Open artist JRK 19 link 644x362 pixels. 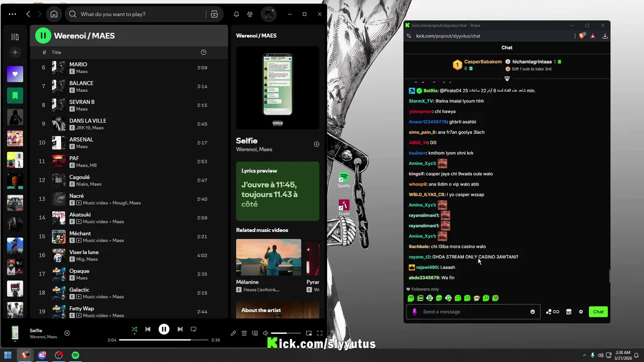coord(83,128)
